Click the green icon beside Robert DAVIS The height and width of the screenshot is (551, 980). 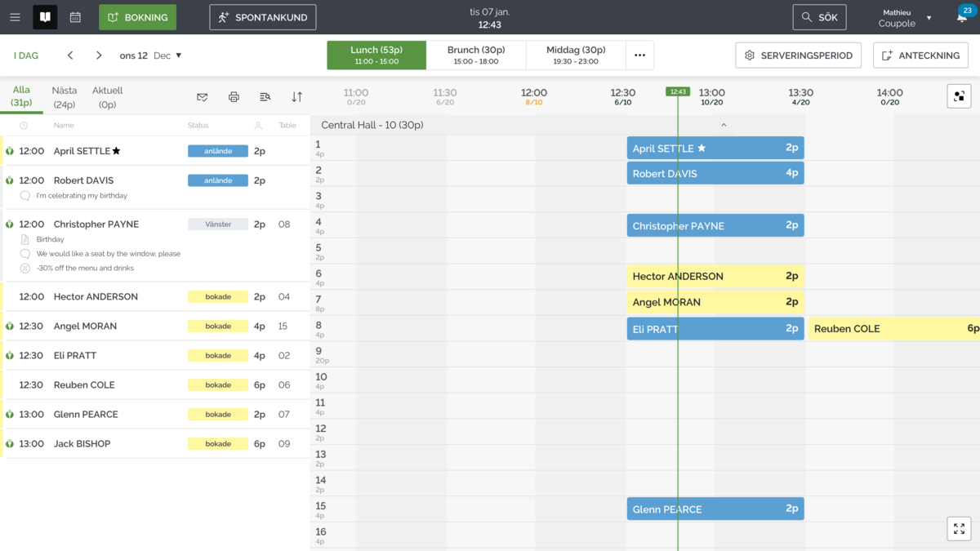click(x=10, y=180)
